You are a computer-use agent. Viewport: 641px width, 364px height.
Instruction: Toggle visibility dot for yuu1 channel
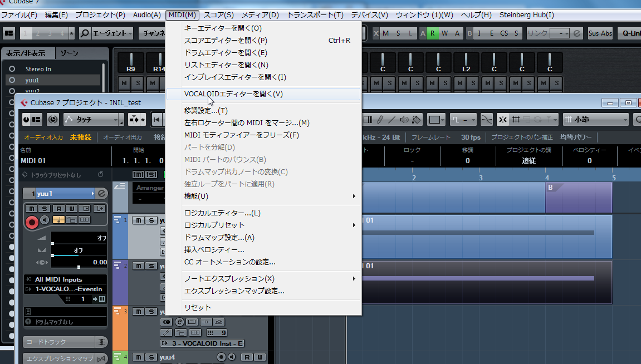[x=12, y=80]
